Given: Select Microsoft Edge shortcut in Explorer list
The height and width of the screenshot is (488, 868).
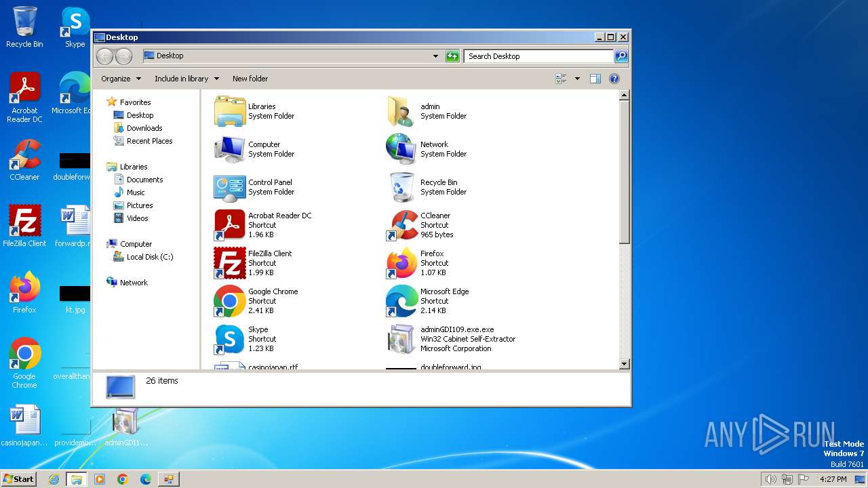Looking at the screenshot, I should click(x=401, y=301).
